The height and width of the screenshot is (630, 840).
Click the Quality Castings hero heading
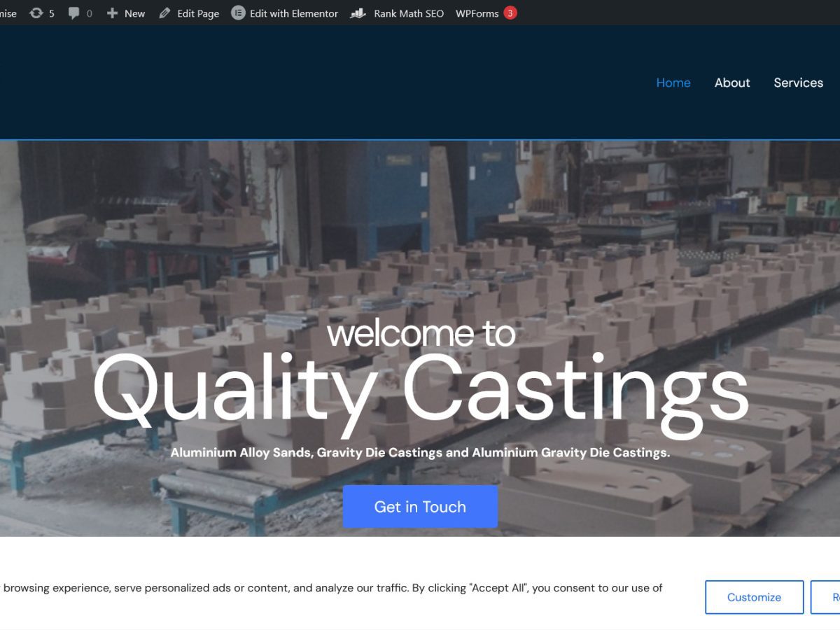[x=420, y=393]
